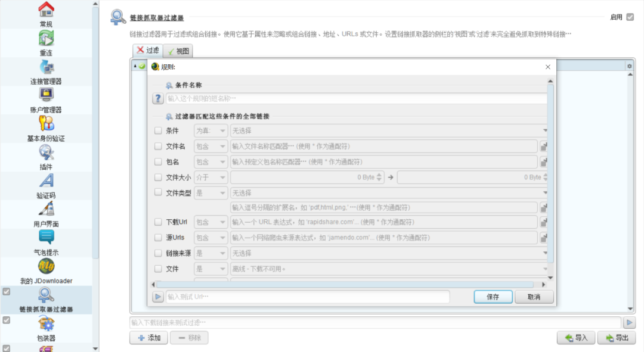Image resolution: width=644 pixels, height=352 pixels.
Task: Toggle the 启用 enabled checkbox
Action: click(630, 17)
